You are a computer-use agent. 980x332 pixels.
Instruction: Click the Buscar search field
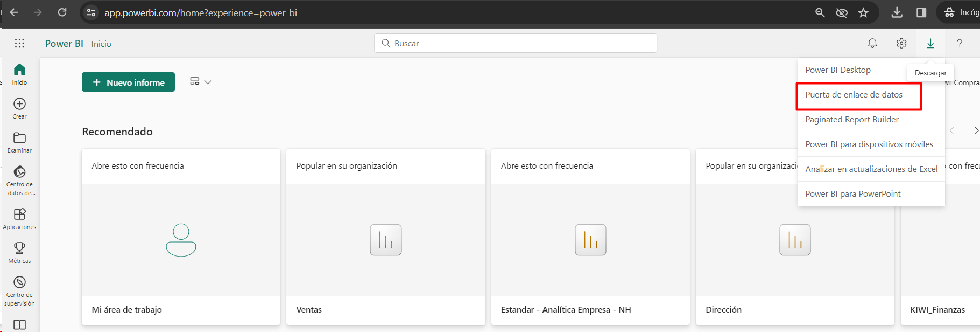coord(516,43)
